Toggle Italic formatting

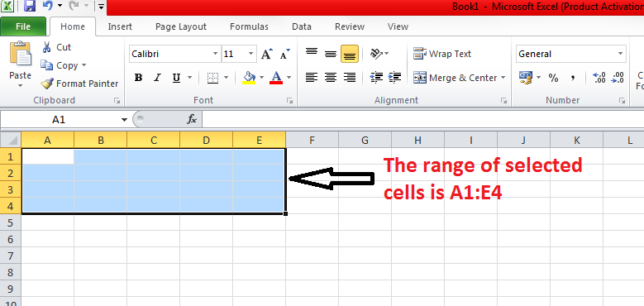point(157,78)
